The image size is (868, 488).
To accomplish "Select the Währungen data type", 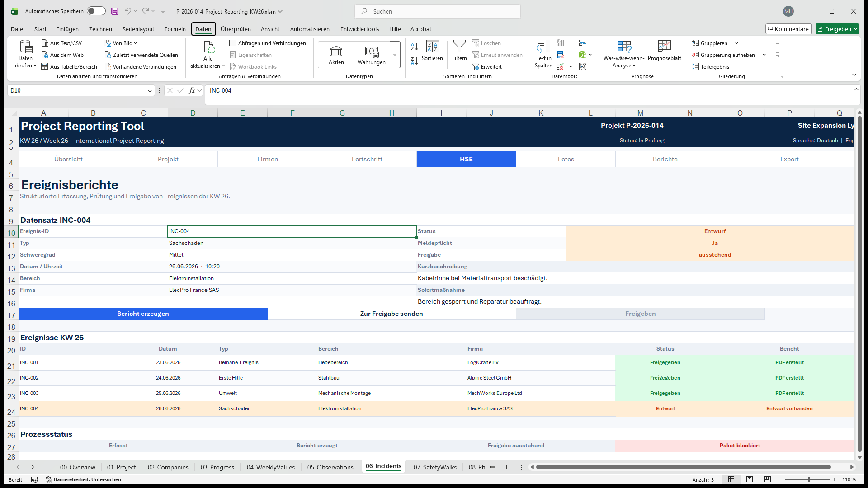I will [x=372, y=55].
